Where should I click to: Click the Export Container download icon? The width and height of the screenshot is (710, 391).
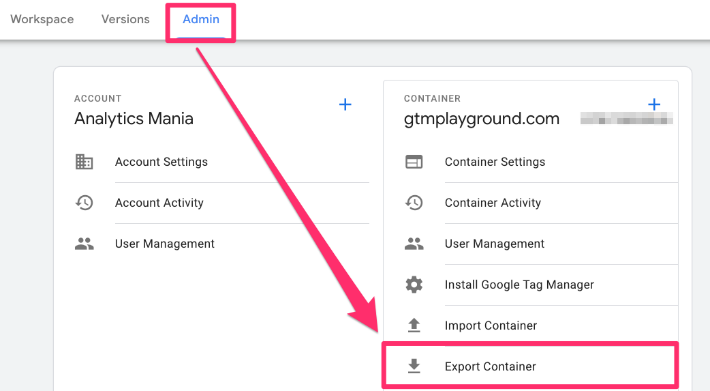click(x=414, y=366)
